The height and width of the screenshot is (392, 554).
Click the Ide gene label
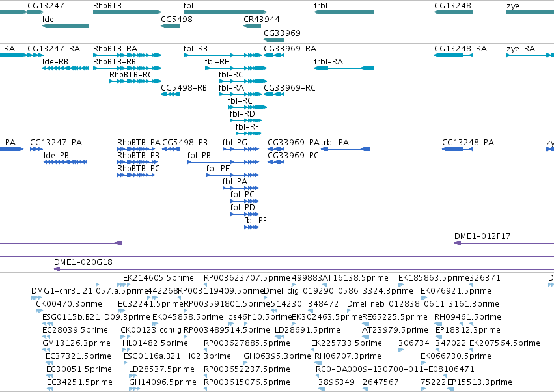[x=48, y=19]
